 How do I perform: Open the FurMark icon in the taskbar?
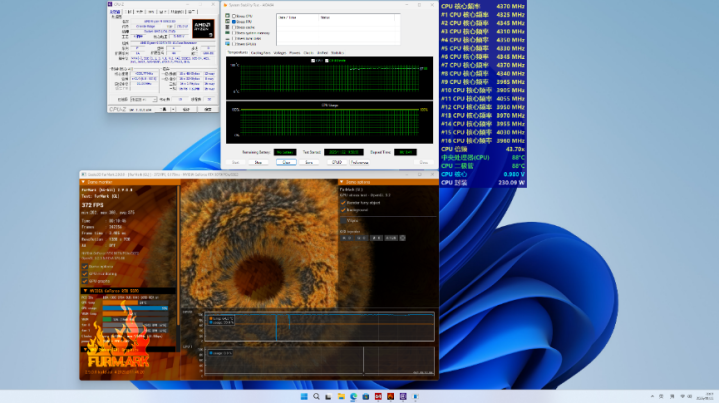click(390, 396)
